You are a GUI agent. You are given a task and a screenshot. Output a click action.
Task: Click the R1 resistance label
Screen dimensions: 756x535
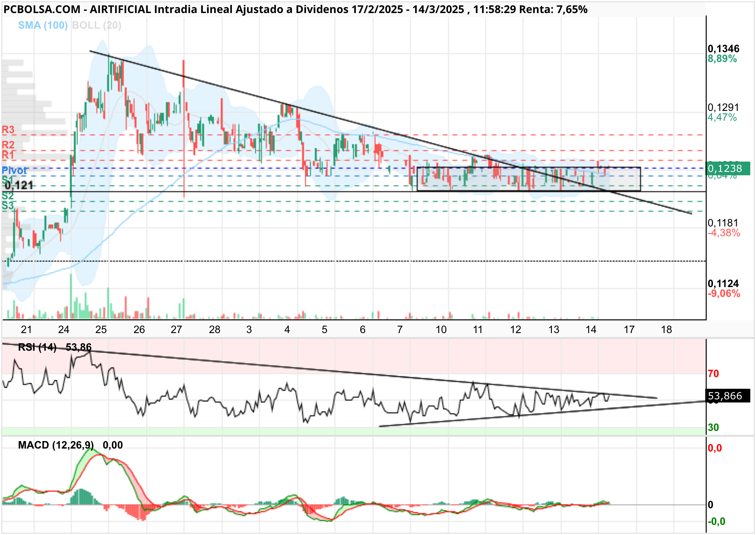[8, 155]
